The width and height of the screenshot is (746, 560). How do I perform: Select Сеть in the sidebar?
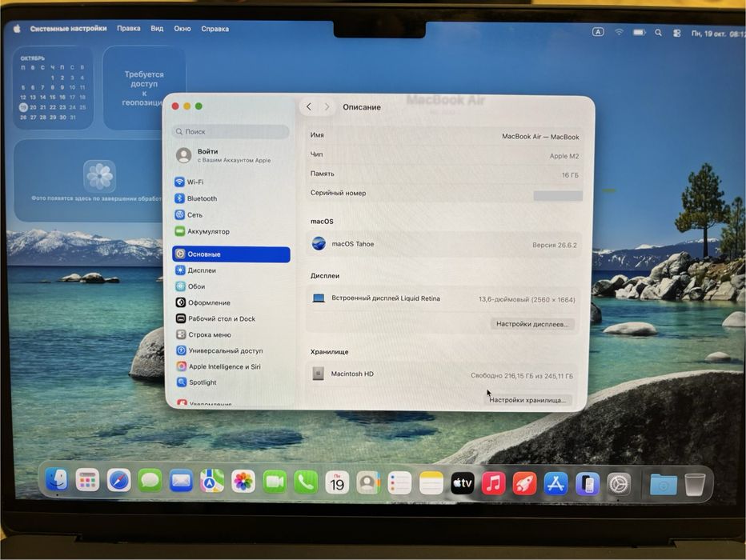click(231, 215)
